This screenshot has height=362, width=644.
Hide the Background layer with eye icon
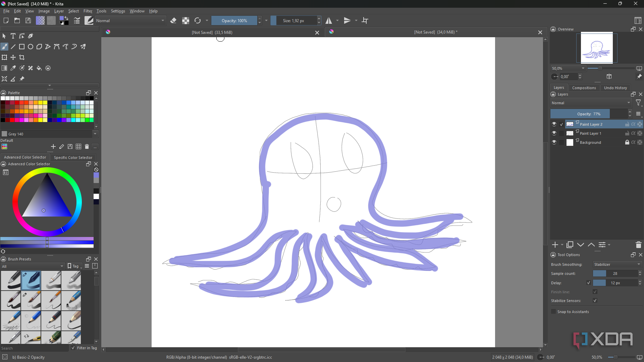pyautogui.click(x=554, y=142)
